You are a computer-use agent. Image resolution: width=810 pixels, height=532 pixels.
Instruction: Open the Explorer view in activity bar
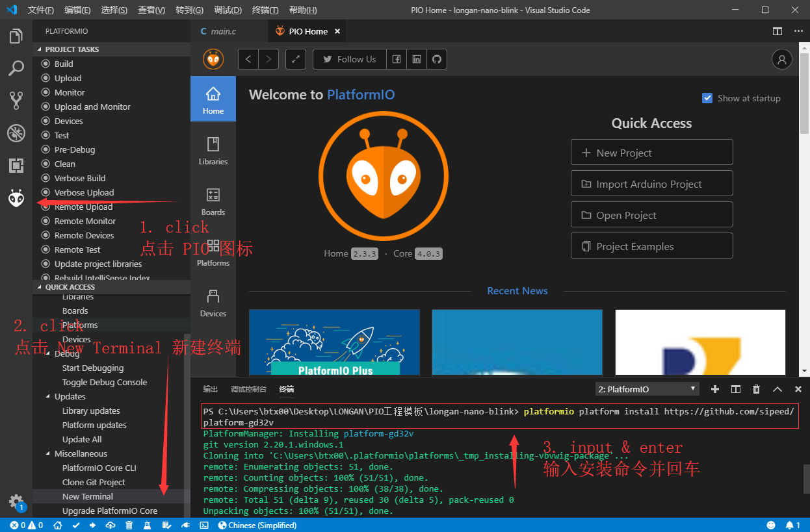[x=16, y=36]
